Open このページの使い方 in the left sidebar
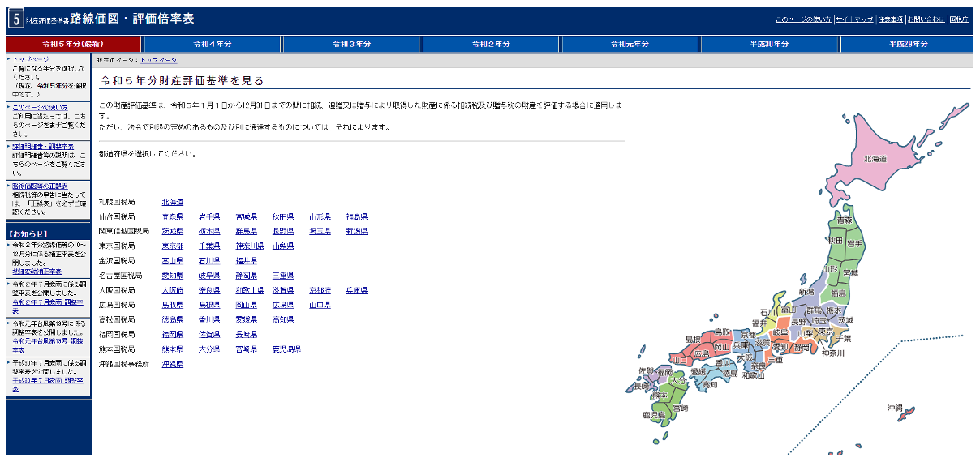This screenshot has width=980, height=462. point(40,107)
